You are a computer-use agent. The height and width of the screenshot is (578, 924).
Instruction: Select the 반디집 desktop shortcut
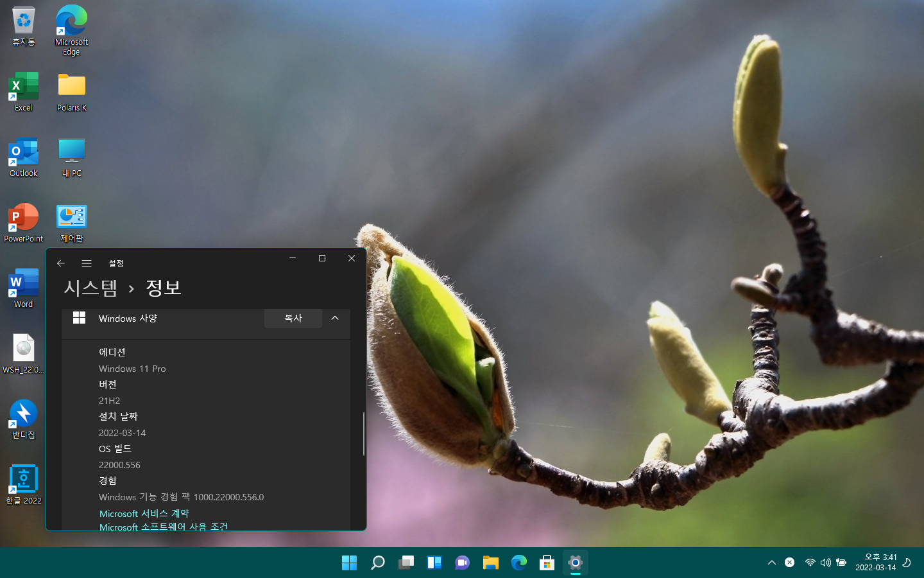[24, 419]
